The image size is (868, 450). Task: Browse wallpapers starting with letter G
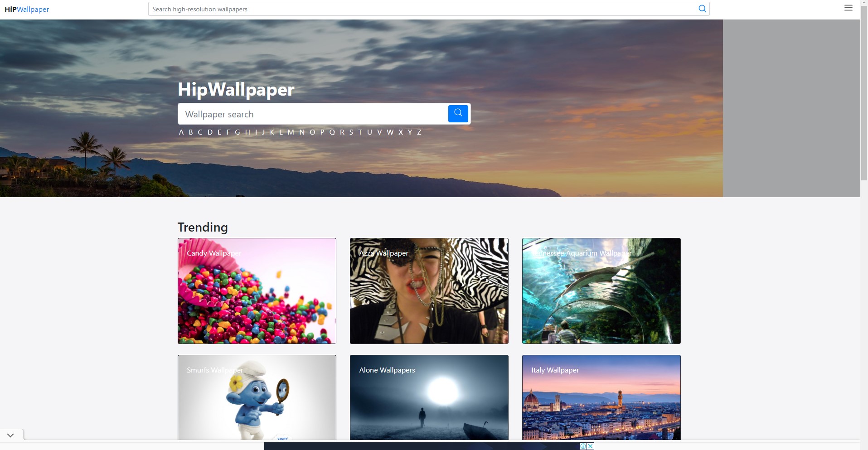point(238,132)
